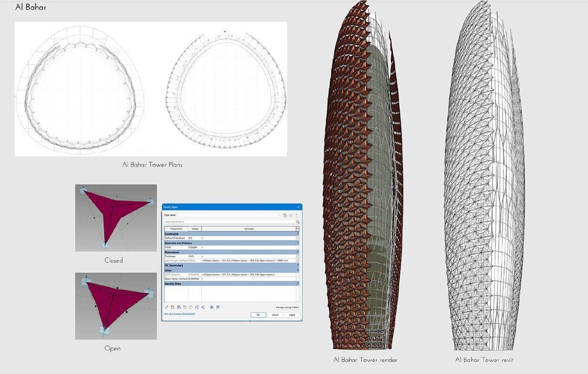This screenshot has height=374, width=588.
Task: Click the Value column header
Action: click(195, 229)
